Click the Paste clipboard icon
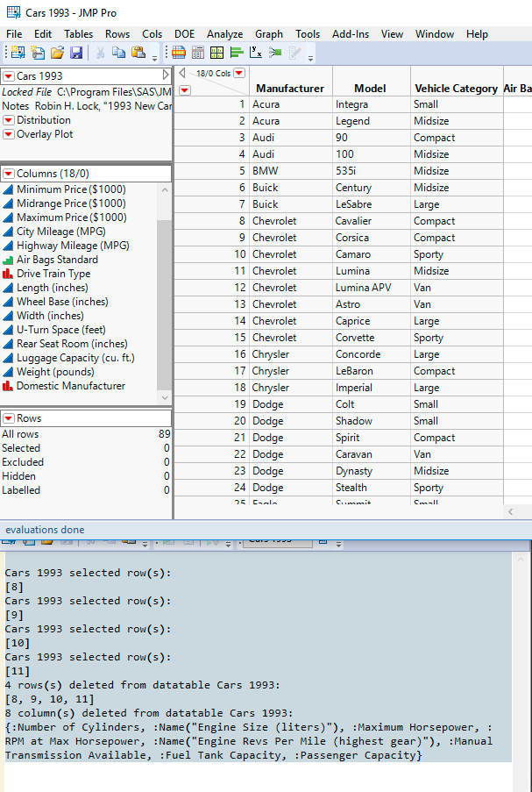532x792 pixels. tap(138, 53)
